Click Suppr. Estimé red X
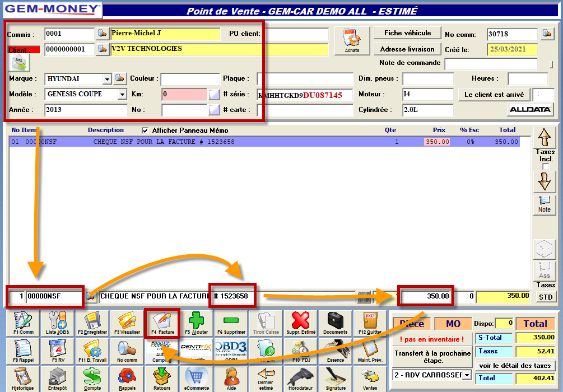 coord(300,324)
